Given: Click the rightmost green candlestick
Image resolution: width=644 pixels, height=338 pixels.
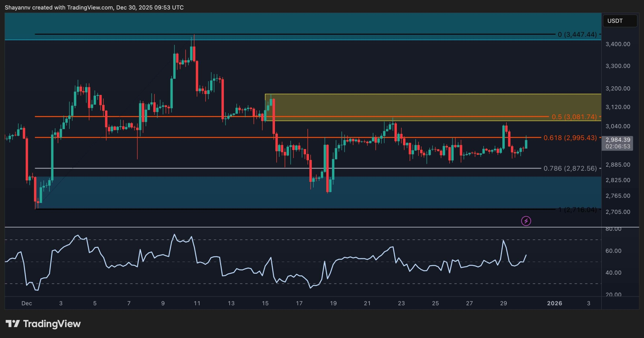Looking at the screenshot, I should (x=526, y=144).
